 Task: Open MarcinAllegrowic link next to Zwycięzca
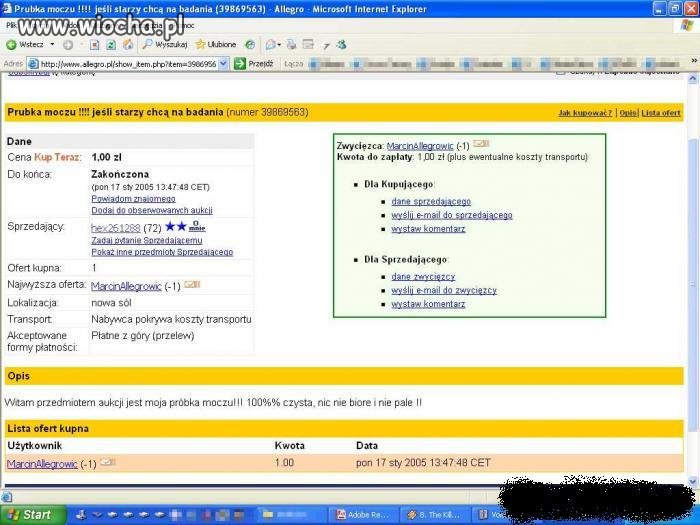tap(420, 146)
